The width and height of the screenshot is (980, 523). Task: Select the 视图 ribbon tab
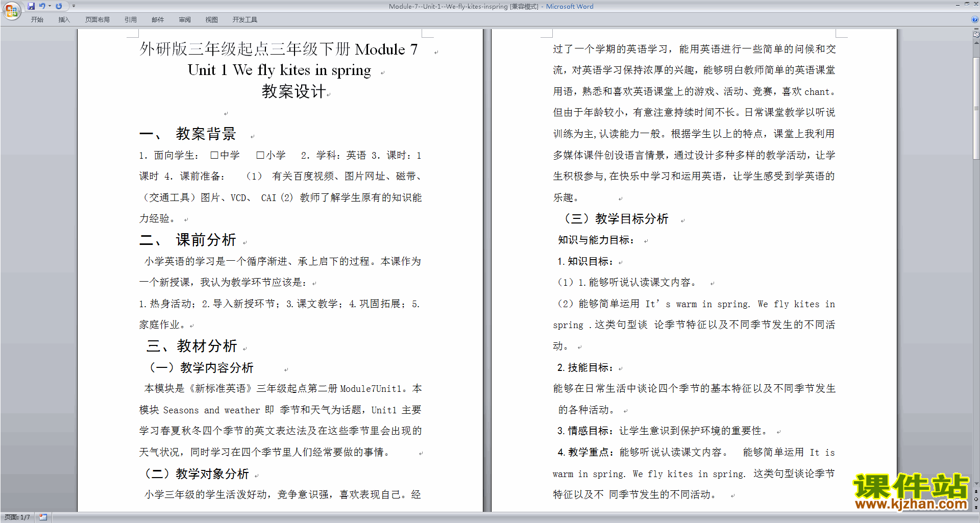point(212,20)
